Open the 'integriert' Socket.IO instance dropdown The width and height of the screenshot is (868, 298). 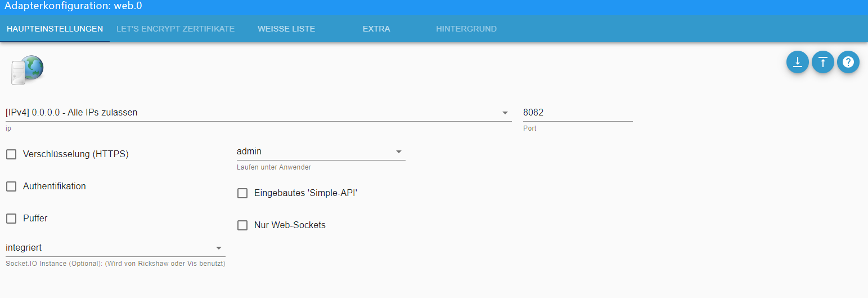click(115, 248)
